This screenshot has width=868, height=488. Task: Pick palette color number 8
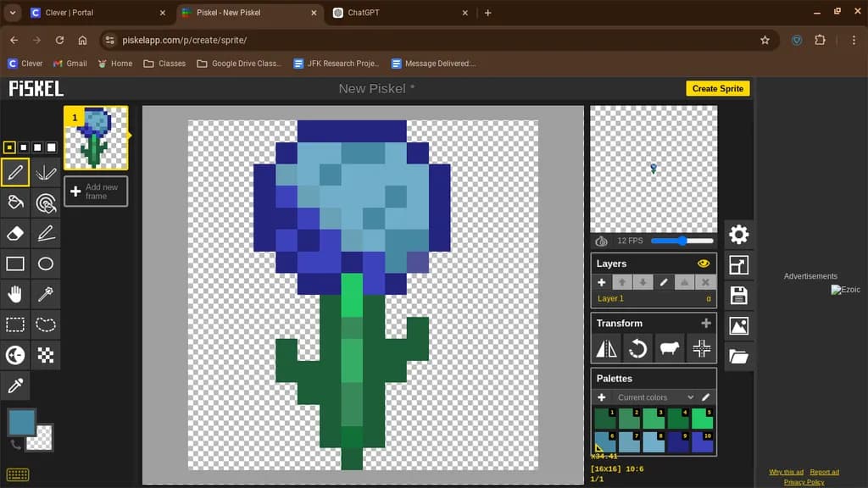point(654,442)
